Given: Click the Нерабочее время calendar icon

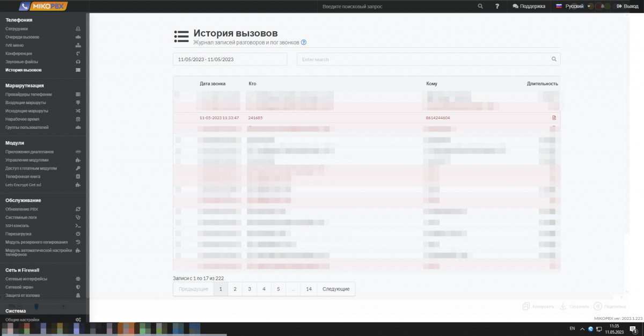Looking at the screenshot, I should pyautogui.click(x=78, y=119).
